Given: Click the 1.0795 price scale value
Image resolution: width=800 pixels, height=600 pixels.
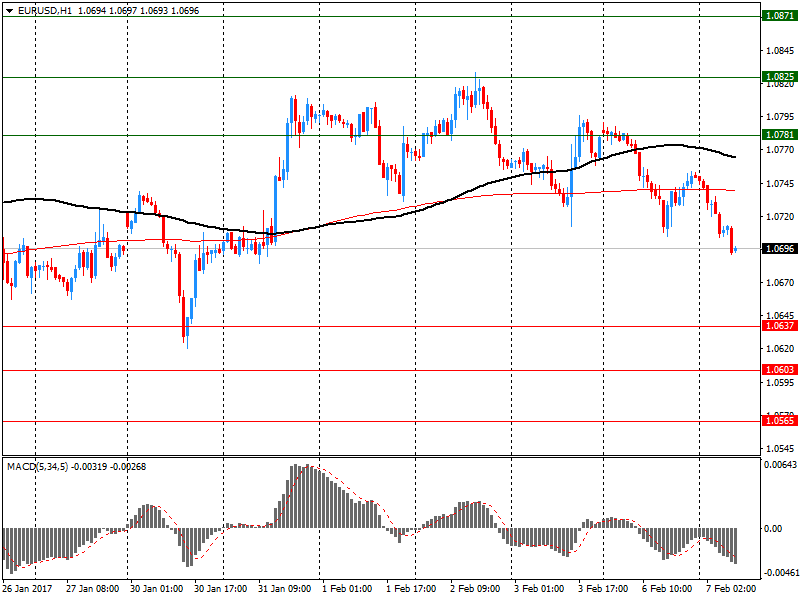Looking at the screenshot, I should coord(780,117).
